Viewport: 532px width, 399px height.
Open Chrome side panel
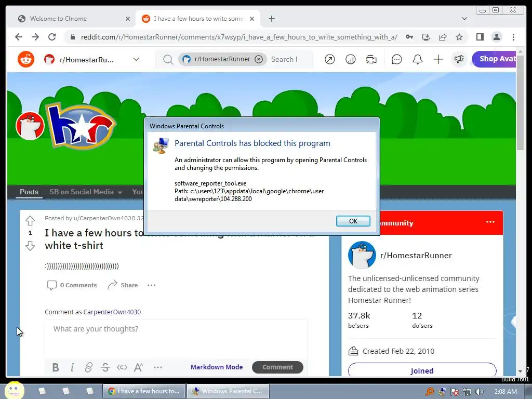click(480, 37)
